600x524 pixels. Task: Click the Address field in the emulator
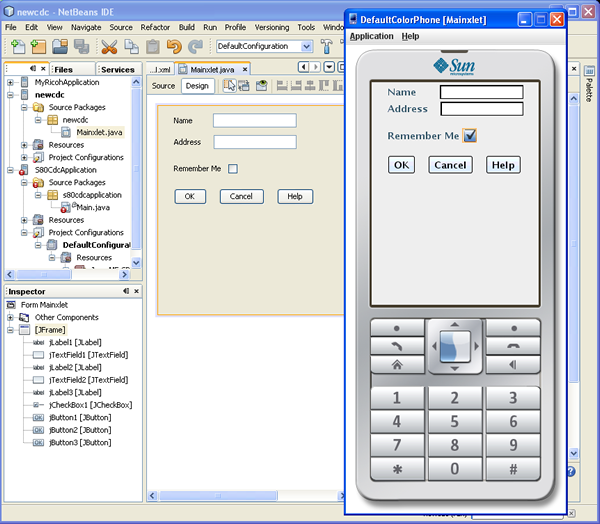point(481,109)
